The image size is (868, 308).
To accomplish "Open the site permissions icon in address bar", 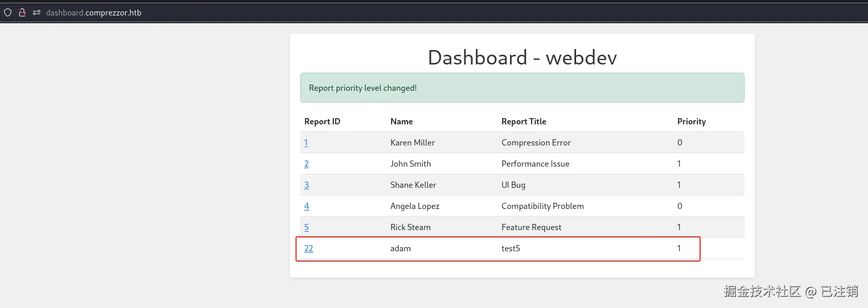I will click(x=37, y=12).
